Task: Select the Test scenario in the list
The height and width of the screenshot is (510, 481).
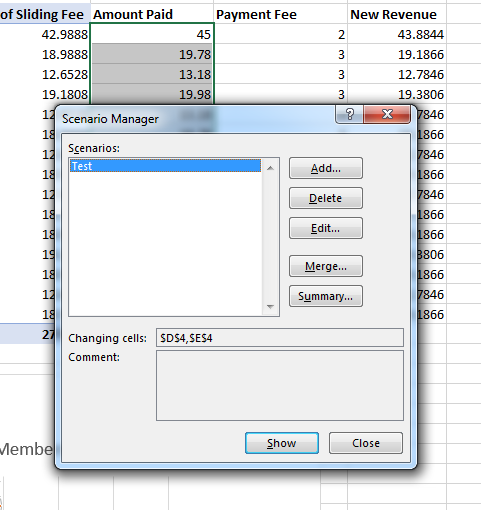Action: coord(165,166)
